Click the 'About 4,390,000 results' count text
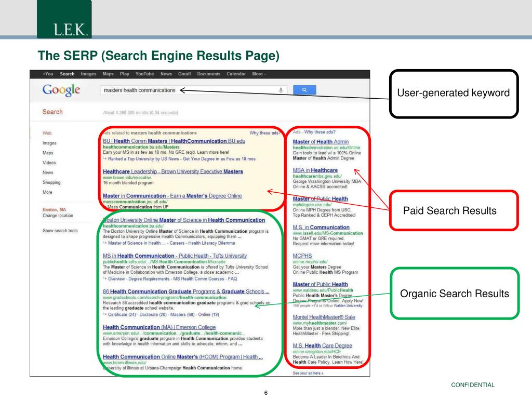 [140, 113]
